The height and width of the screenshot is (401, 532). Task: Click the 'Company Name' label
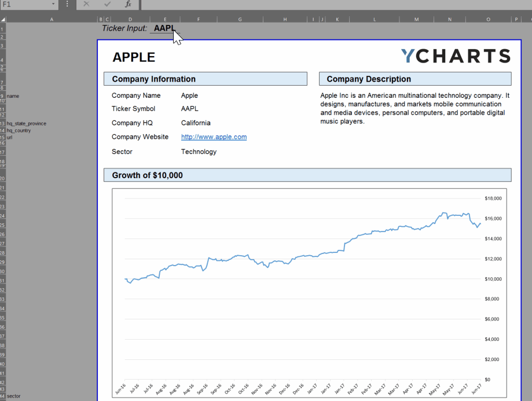(x=136, y=95)
